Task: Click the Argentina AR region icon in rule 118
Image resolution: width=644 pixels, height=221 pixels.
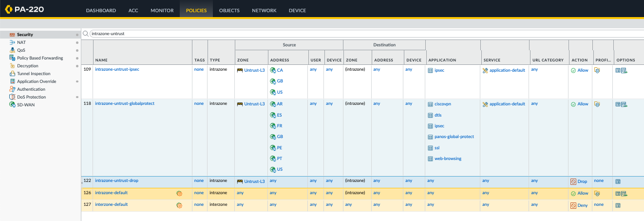Action: [x=273, y=104]
